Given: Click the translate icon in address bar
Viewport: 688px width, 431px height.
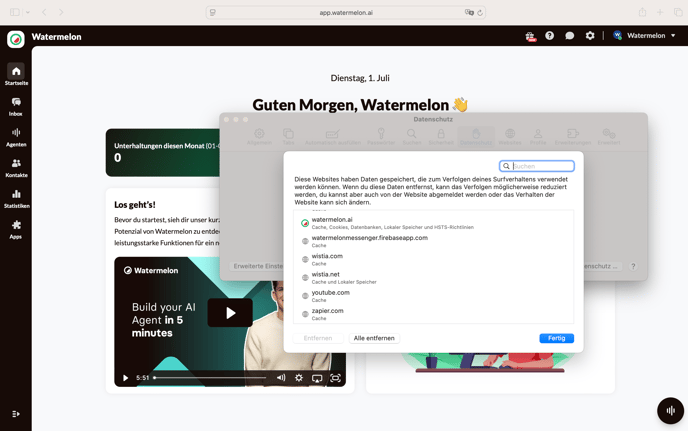Looking at the screenshot, I should (469, 12).
